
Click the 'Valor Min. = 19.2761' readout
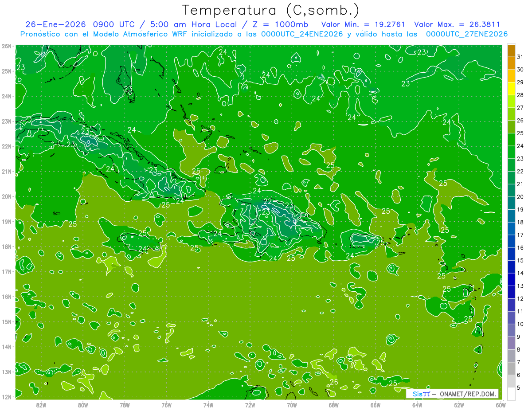tap(363, 24)
